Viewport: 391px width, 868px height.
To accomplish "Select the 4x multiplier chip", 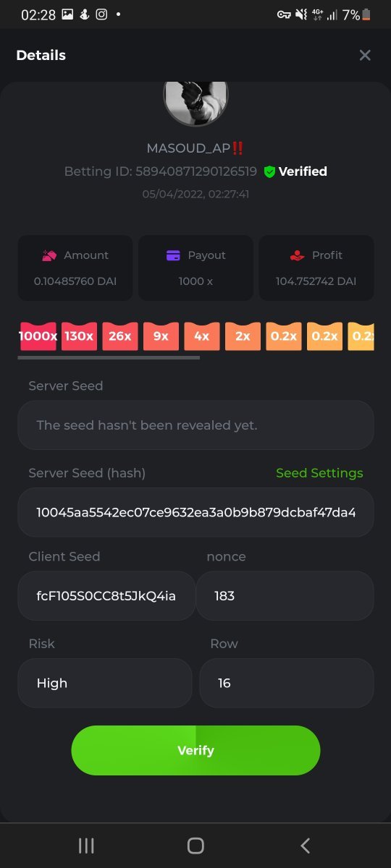I will (202, 336).
